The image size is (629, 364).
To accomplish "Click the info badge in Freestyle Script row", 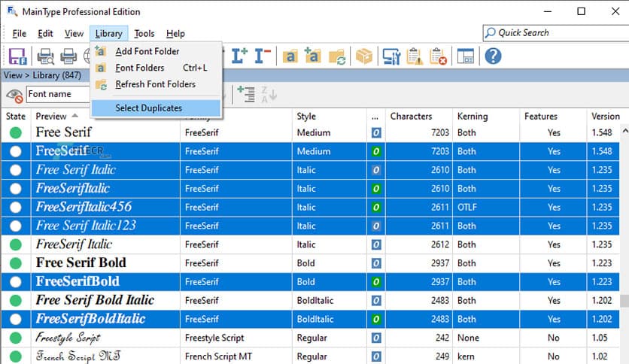I will click(376, 338).
